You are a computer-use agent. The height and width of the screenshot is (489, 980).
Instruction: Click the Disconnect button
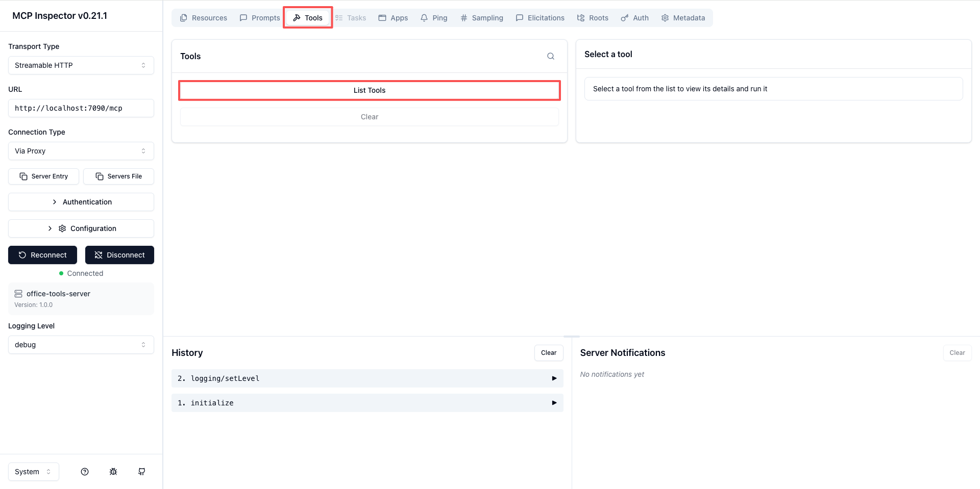[119, 255]
